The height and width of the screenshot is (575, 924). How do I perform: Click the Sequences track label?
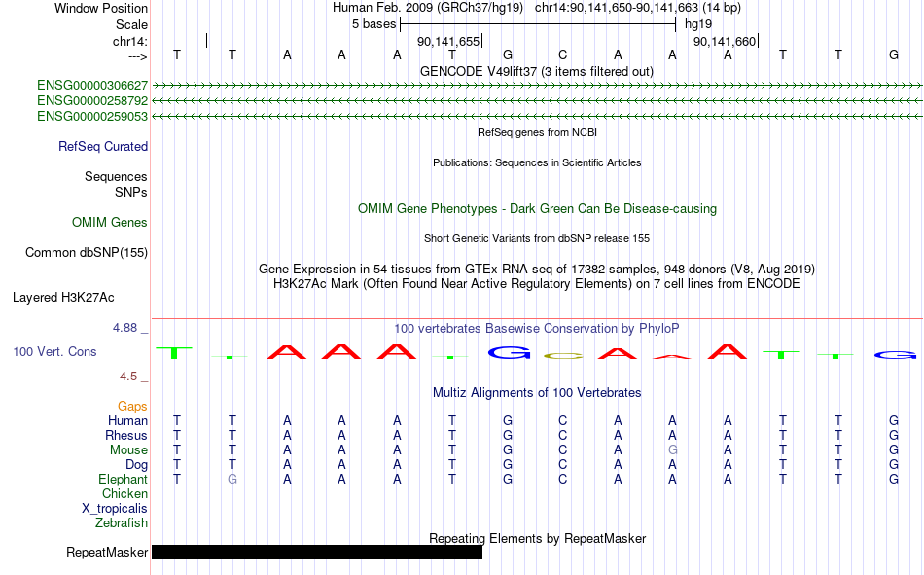click(x=116, y=176)
